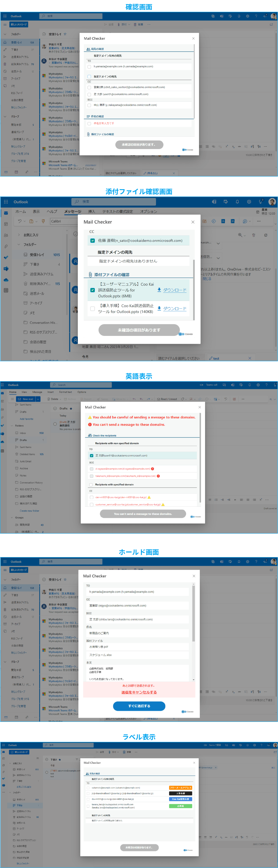Uncheck the 佐藤 直樹 recipient box
This screenshot has width=278, height=868.
pyautogui.click(x=92, y=241)
